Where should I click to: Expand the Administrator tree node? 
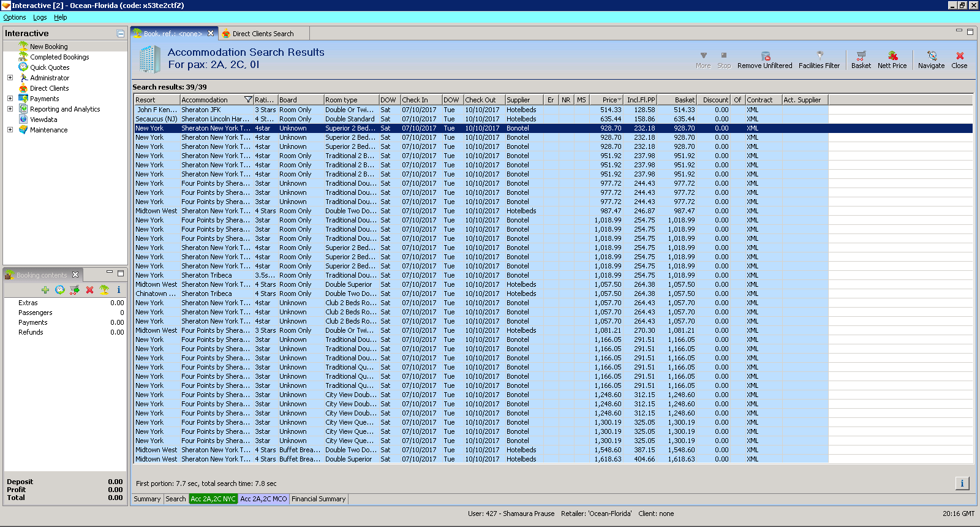tap(10, 78)
